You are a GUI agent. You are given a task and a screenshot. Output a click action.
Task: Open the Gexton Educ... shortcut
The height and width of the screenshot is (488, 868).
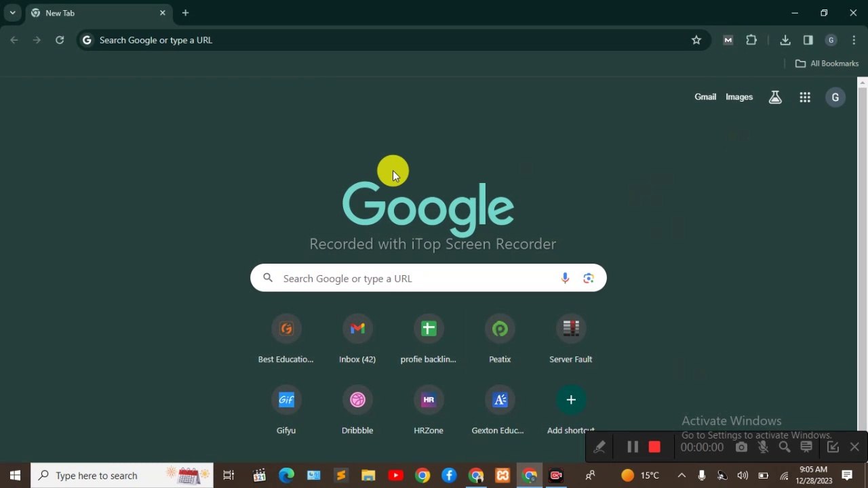(x=500, y=411)
